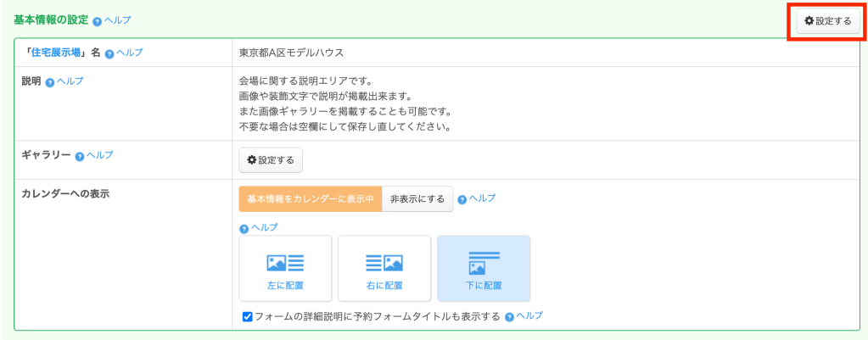Click the 非表示にする toggle button
Screen dimensions: 868x340
(417, 199)
